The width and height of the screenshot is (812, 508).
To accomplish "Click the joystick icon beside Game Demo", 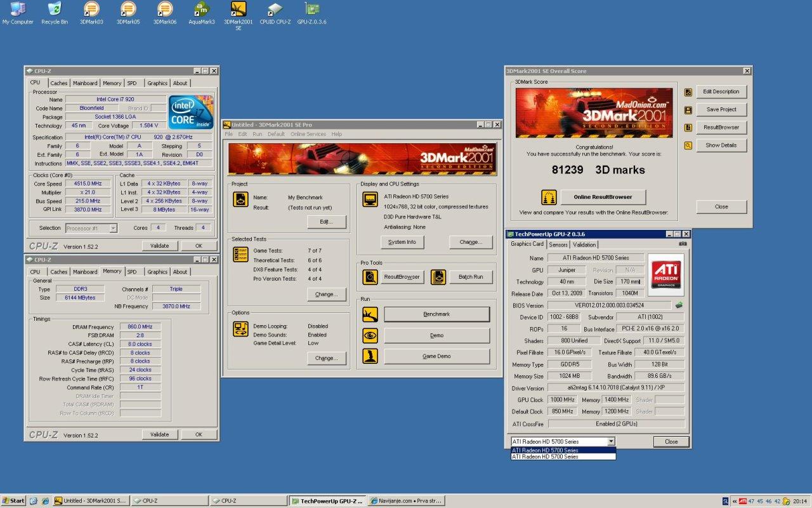I will [370, 356].
